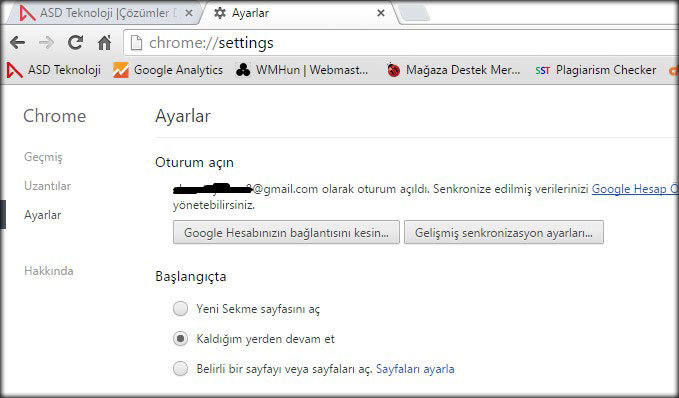Image resolution: width=679 pixels, height=398 pixels.
Task: Click the Başlangıçta heading
Action: [191, 276]
